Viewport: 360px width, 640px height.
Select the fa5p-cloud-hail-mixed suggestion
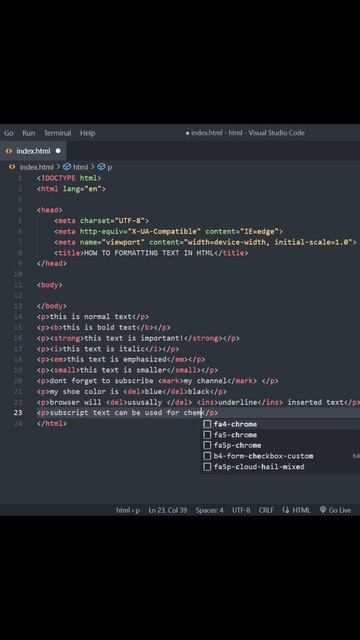tap(280, 467)
